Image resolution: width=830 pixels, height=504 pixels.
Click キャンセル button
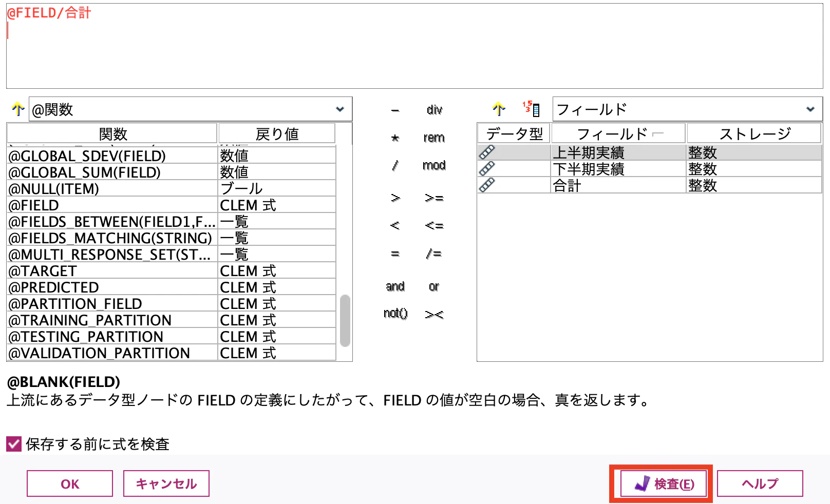point(166,483)
